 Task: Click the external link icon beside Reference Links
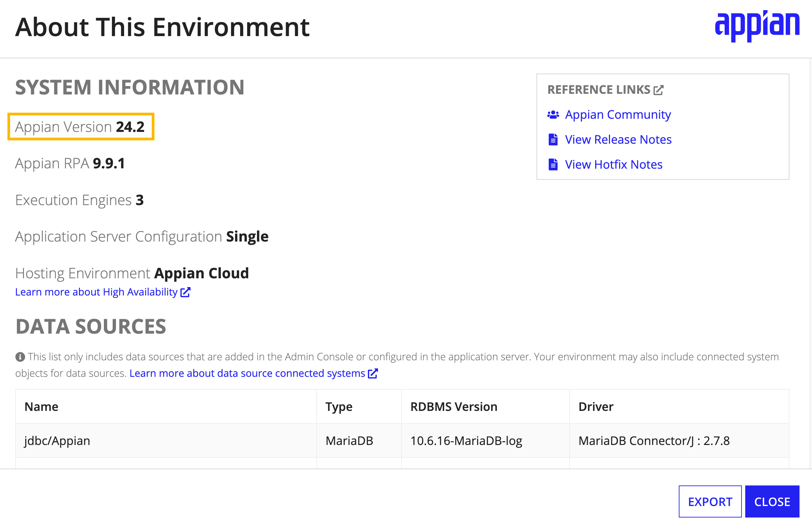pyautogui.click(x=658, y=90)
